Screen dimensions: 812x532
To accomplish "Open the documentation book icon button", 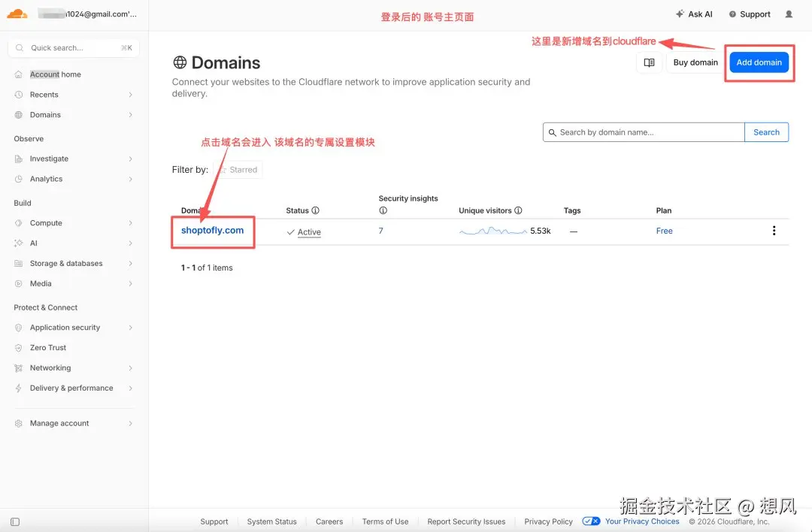I will point(649,62).
